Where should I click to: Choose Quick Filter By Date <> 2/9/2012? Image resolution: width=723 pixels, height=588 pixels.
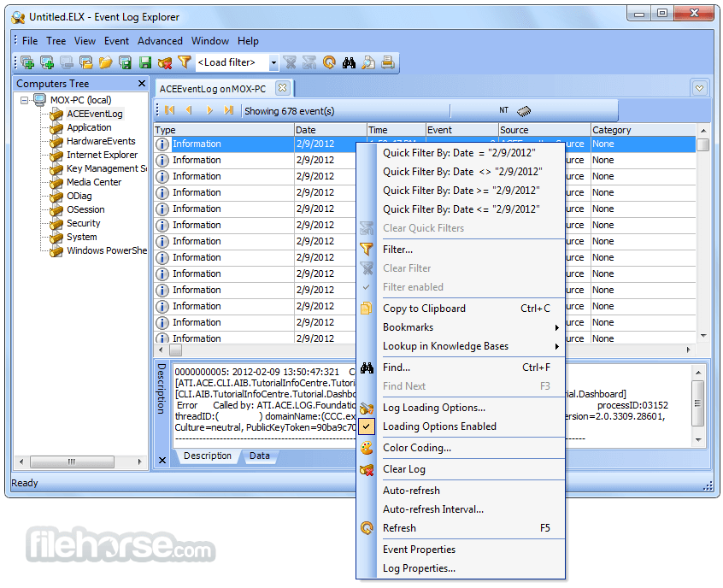click(x=462, y=172)
